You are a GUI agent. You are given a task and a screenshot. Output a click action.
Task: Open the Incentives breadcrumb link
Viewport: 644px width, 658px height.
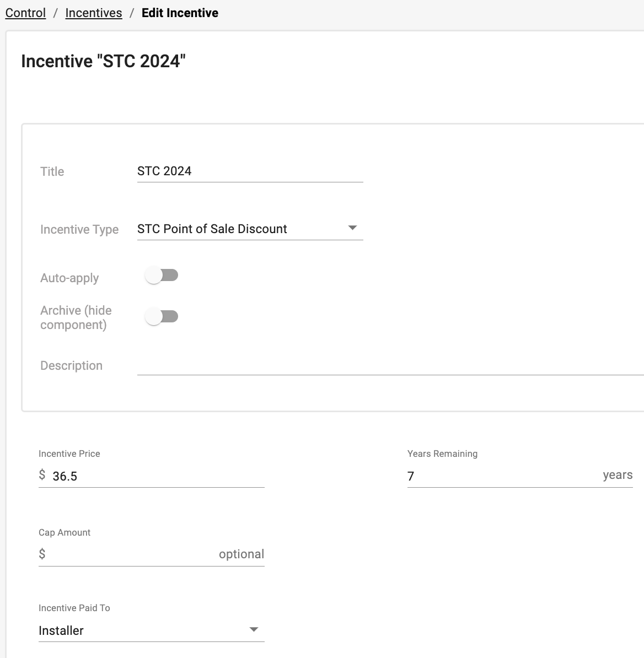(x=94, y=13)
